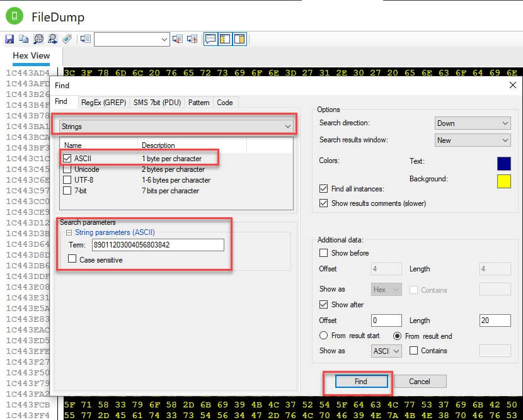Click the Cancel button
Viewport: 523px width, 420px height.
click(420, 382)
